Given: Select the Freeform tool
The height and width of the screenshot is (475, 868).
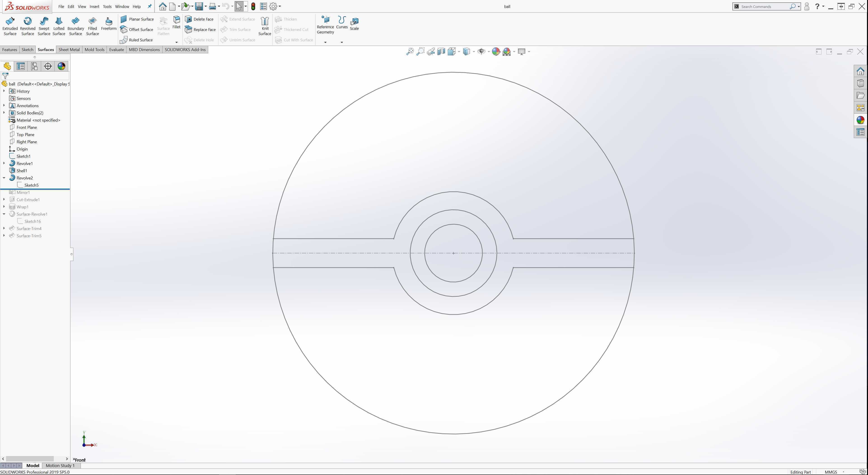Looking at the screenshot, I should [108, 24].
